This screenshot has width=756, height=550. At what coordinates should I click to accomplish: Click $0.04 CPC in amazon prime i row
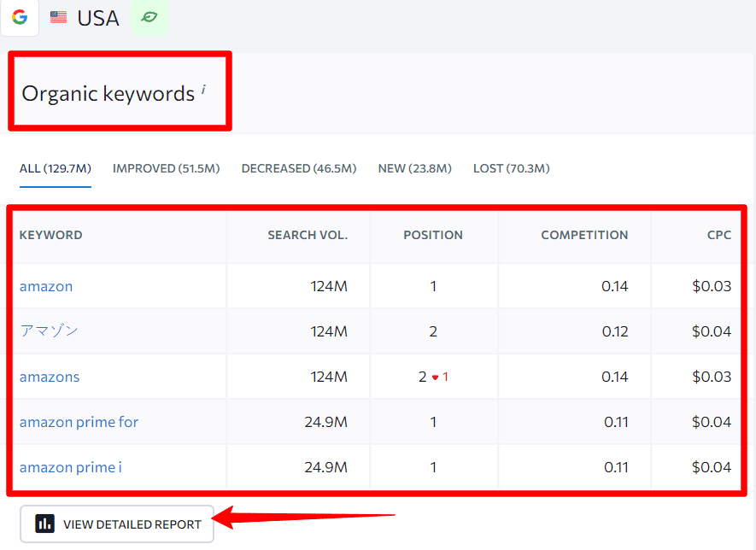(x=712, y=467)
